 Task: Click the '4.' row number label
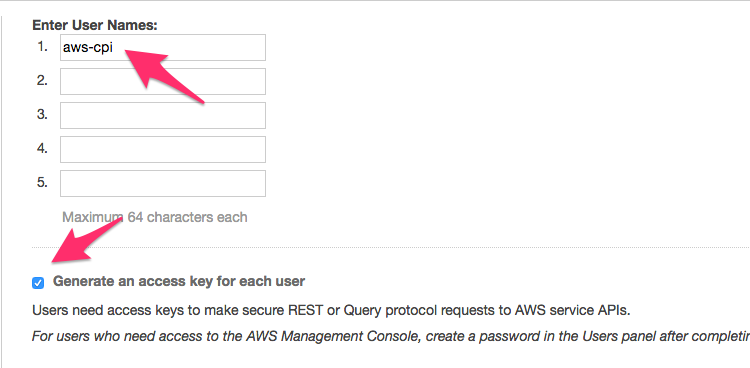point(42,149)
